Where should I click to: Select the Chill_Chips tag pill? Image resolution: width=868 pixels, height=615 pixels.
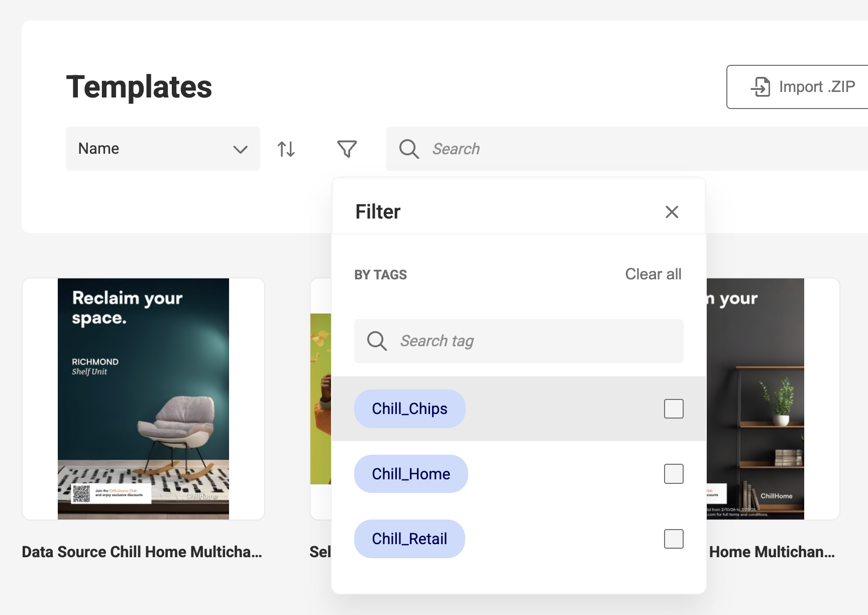409,408
